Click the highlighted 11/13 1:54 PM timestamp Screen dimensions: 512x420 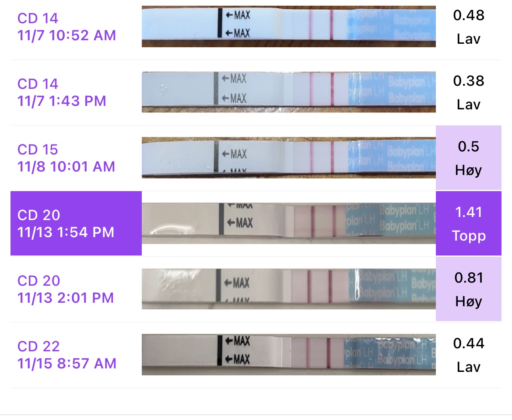66,232
